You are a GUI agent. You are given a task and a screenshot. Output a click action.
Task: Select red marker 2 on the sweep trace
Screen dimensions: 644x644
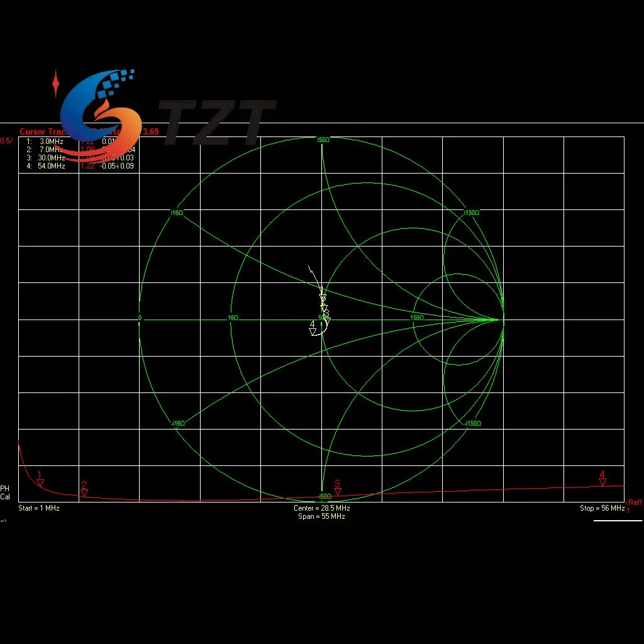coord(84,489)
